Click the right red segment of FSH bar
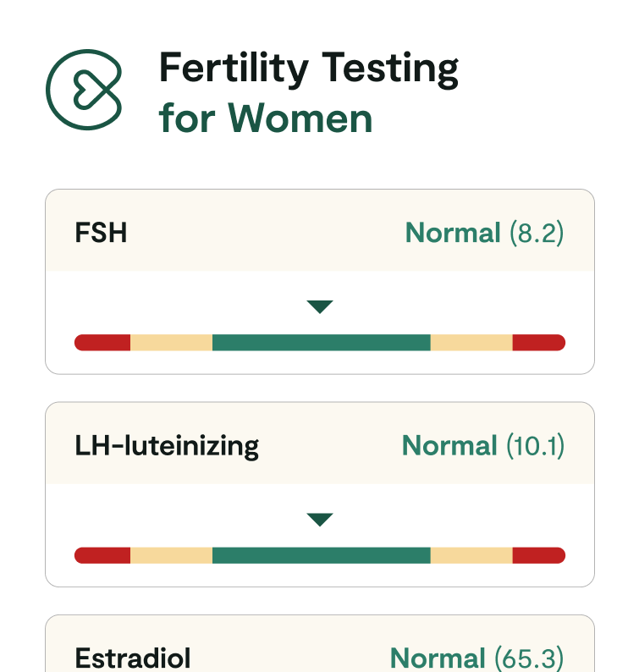The width and height of the screenshot is (628, 672). [539, 343]
